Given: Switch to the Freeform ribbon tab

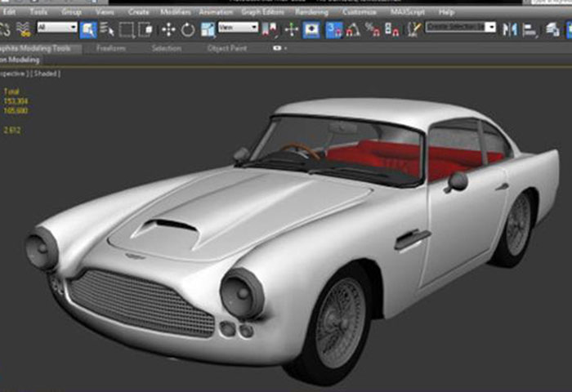Looking at the screenshot, I should [111, 48].
